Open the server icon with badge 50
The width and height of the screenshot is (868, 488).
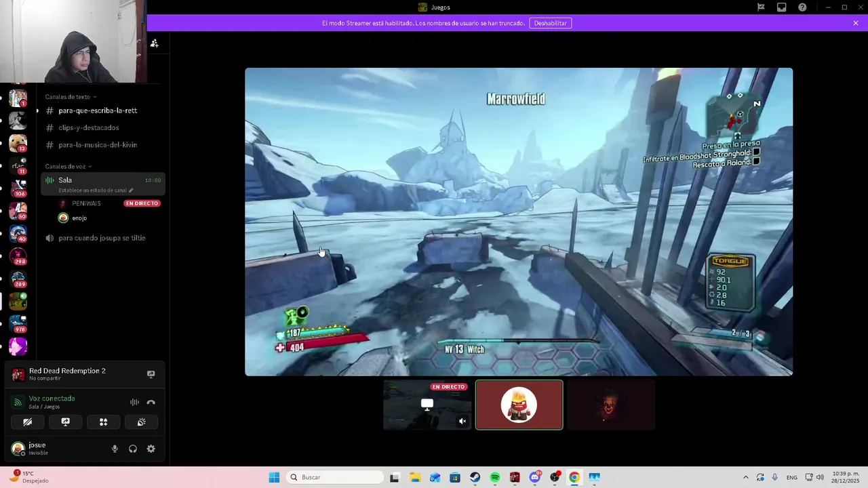pos(18,211)
